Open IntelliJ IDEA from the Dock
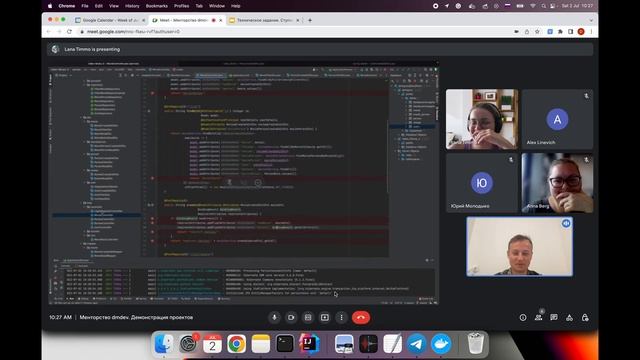Viewport: 640px width, 360px height. coord(309,343)
